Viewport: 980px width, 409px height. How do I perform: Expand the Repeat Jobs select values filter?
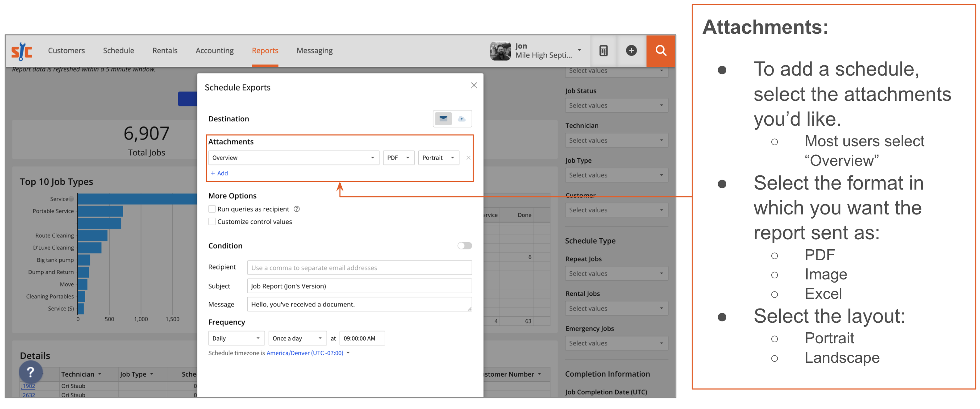pos(616,273)
